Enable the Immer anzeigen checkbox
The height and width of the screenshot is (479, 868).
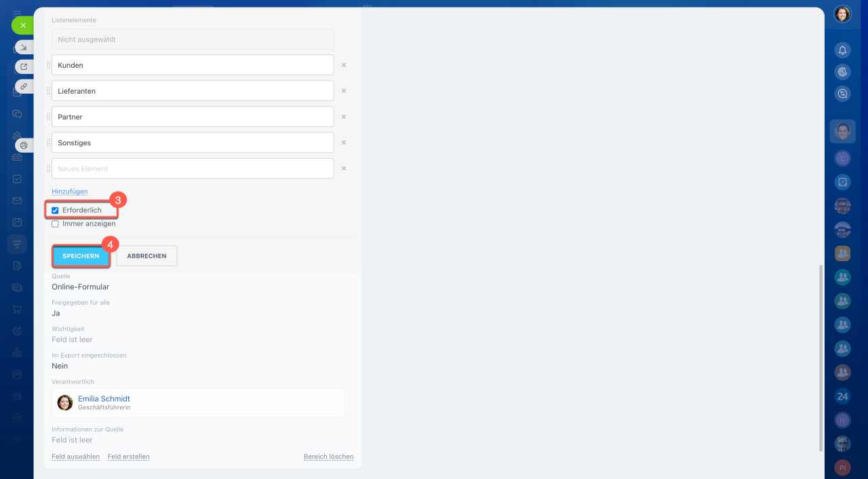[55, 224]
